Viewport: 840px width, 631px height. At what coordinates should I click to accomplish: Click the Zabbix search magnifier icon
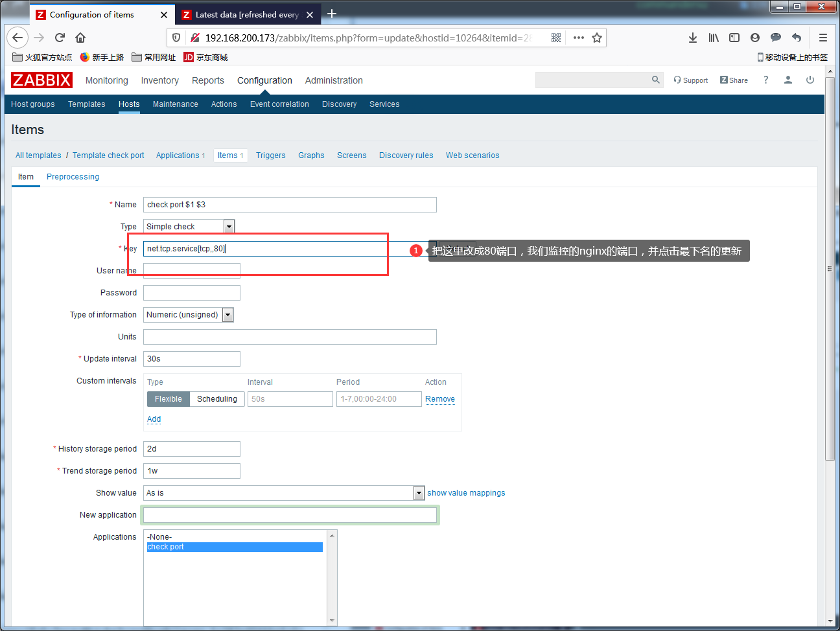[655, 80]
